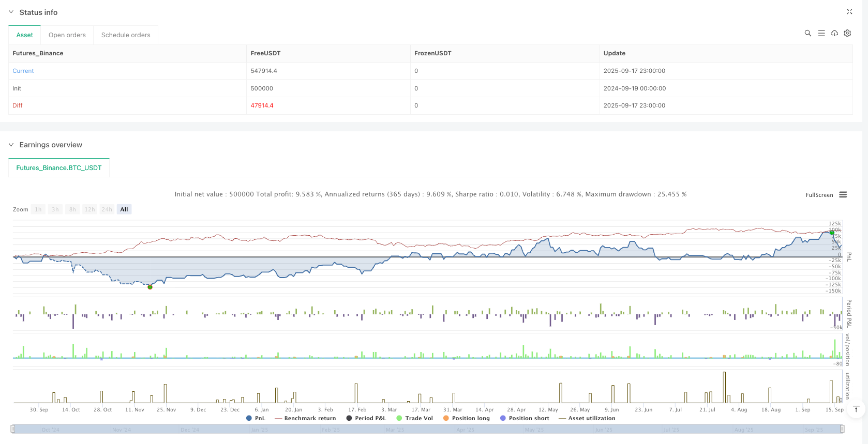This screenshot has width=868, height=444.
Task: Toggle the PnL series in the legend
Action: pos(256,418)
